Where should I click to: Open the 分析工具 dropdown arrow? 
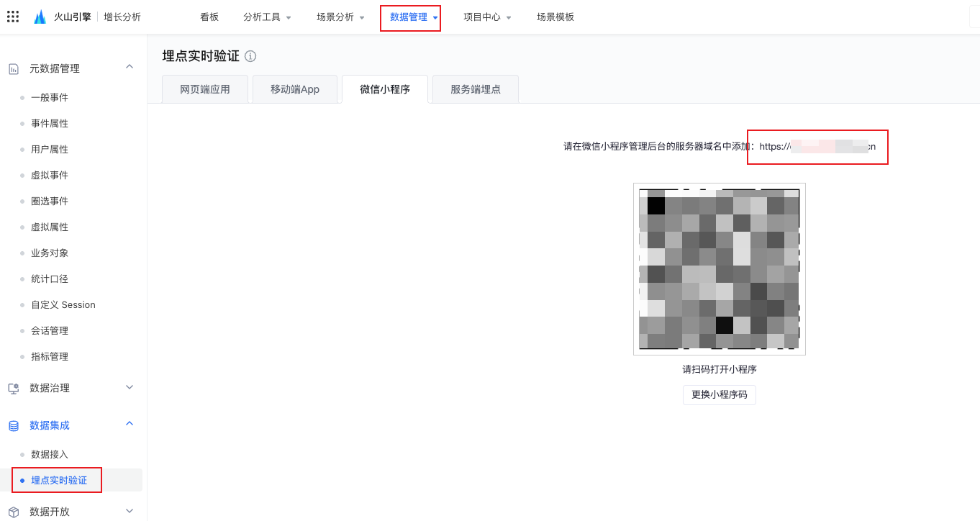pos(289,18)
